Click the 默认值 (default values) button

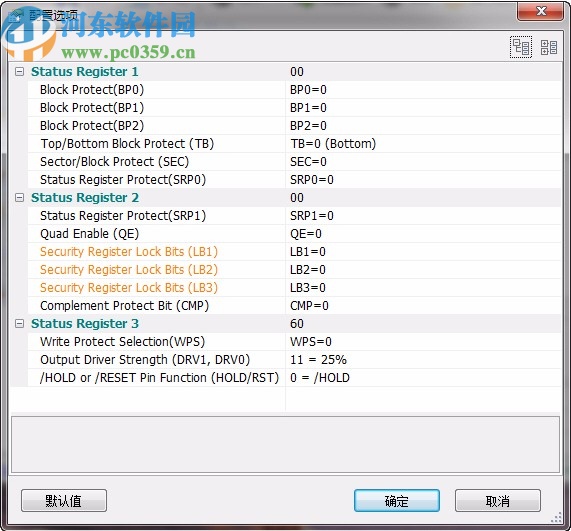pyautogui.click(x=64, y=501)
